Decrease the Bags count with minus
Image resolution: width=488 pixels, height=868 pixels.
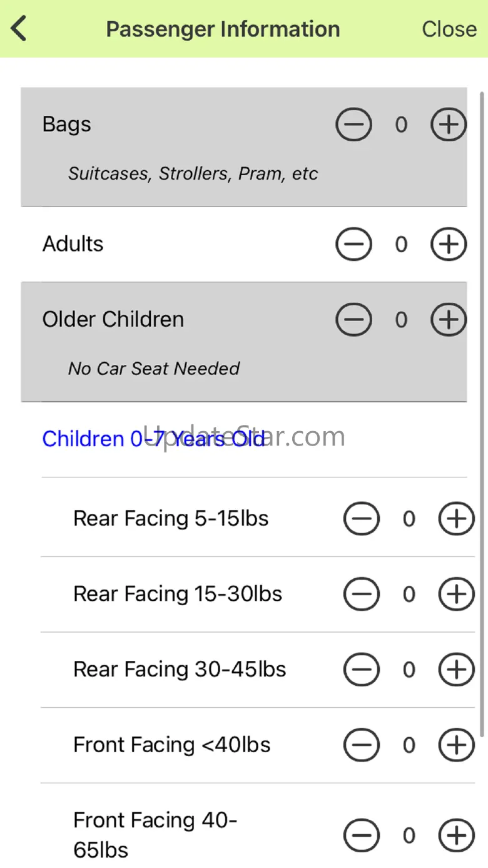353,125
